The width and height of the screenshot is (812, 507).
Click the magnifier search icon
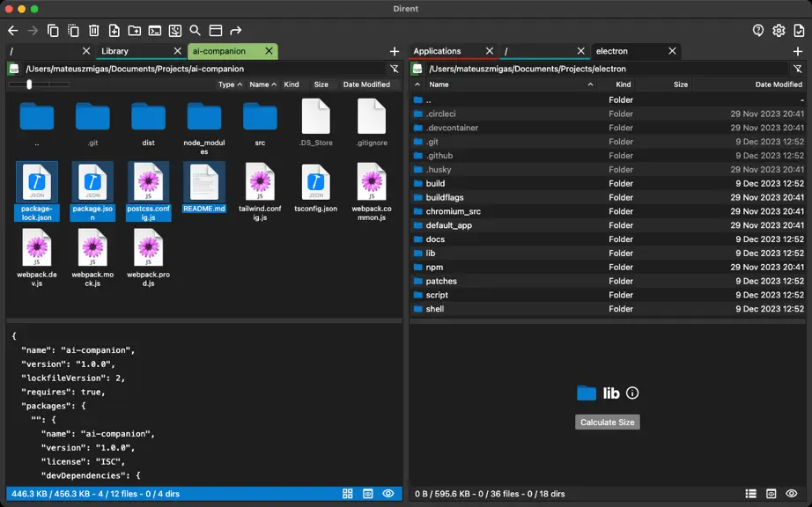point(196,31)
